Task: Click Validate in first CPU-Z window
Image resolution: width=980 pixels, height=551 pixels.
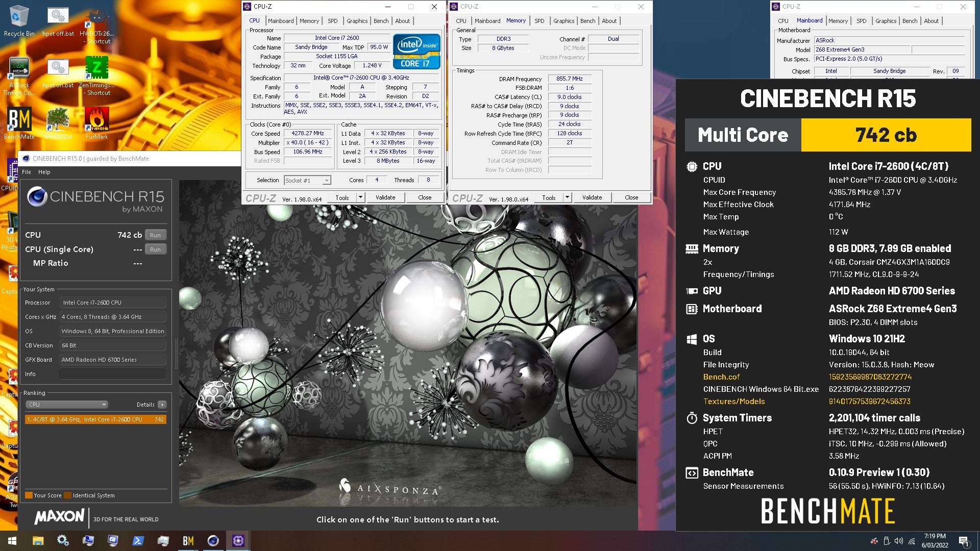Action: (385, 197)
